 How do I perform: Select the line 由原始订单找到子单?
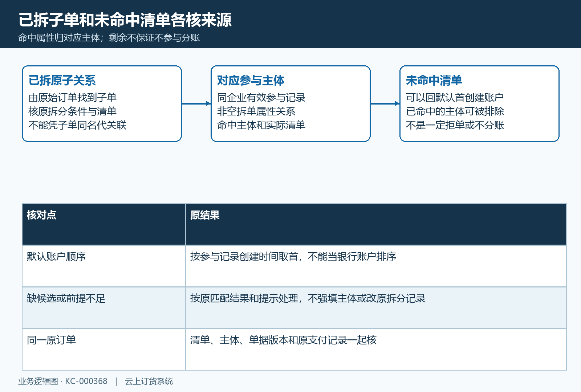click(x=72, y=97)
